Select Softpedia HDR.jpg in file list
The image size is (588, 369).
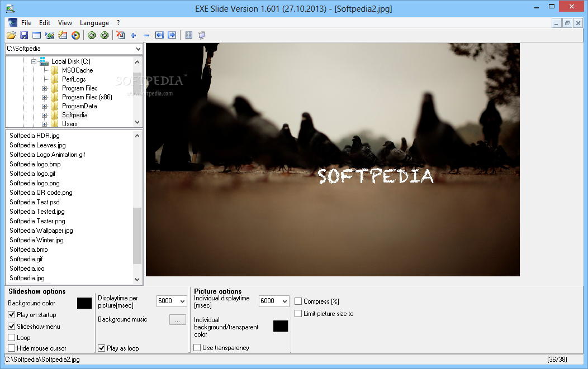(x=35, y=136)
